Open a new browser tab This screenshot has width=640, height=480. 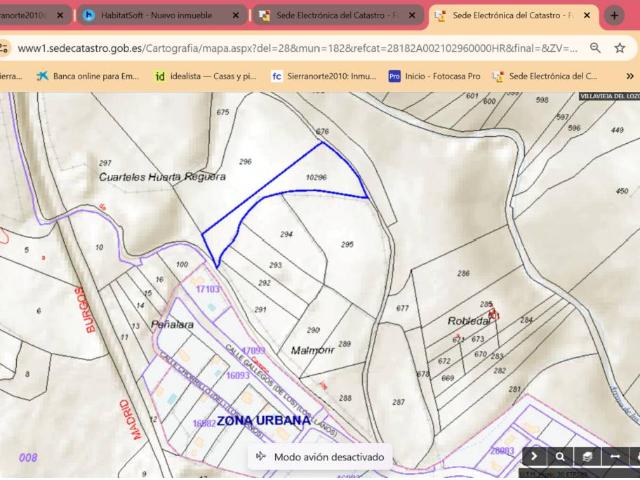(614, 16)
